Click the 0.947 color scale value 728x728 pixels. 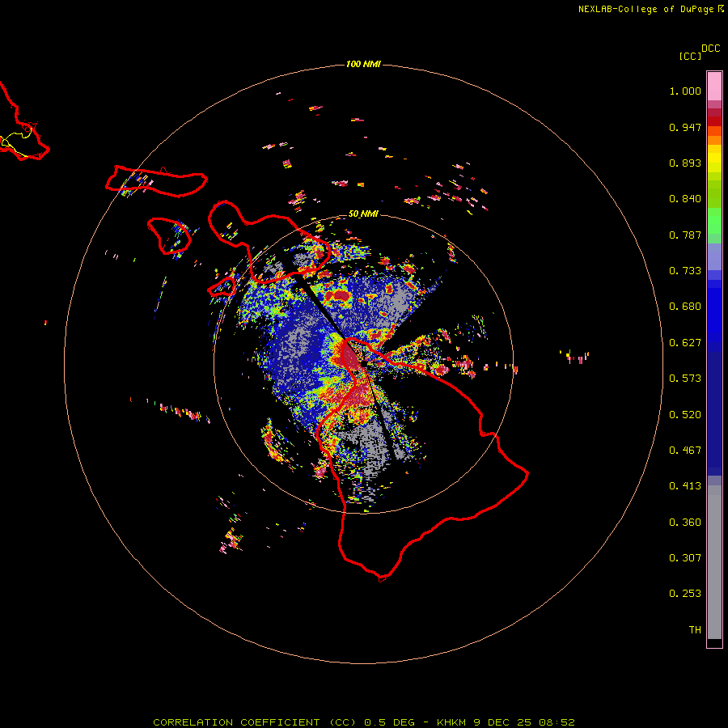pyautogui.click(x=685, y=127)
